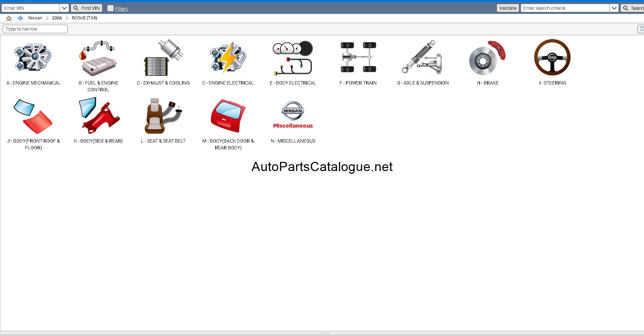Select the Body Electrical gauges icon

[x=293, y=58]
